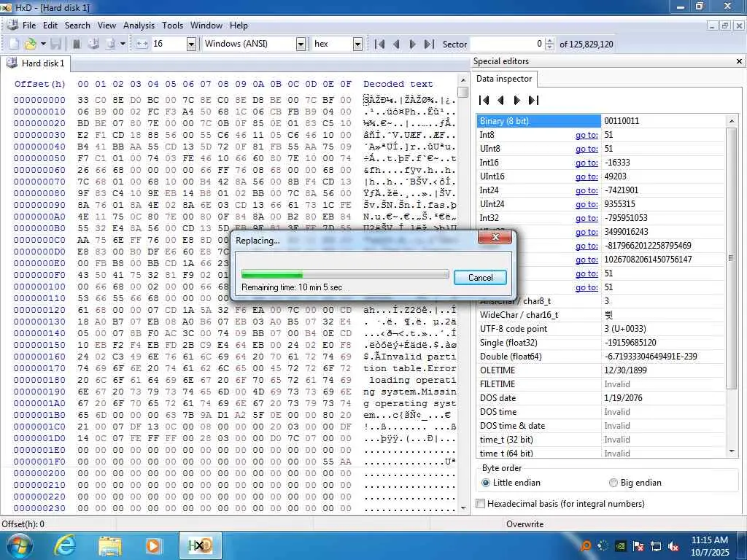Click the hex view vertical scrollbar
The width and height of the screenshot is (747, 560).
[462, 294]
